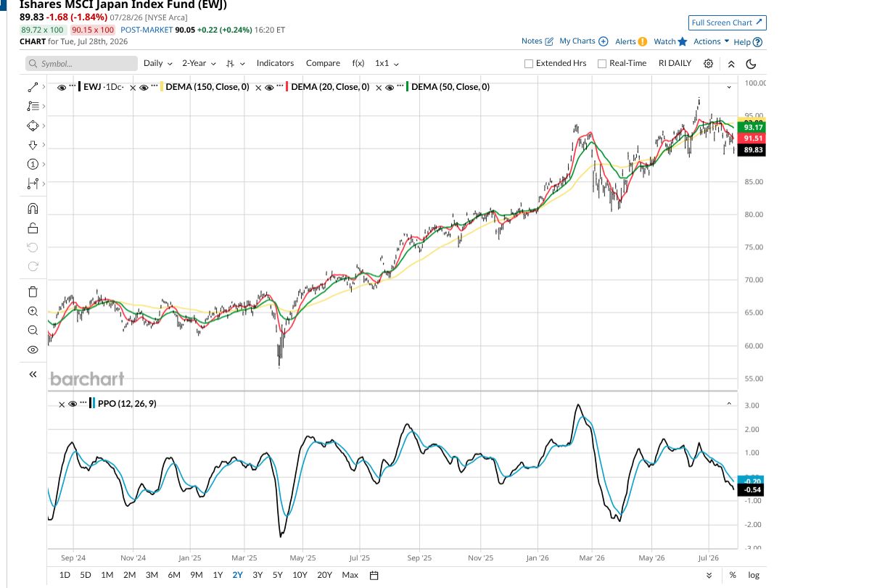Delete drawings with the trash icon
Image resolution: width=877 pixels, height=588 pixels.
click(x=33, y=292)
